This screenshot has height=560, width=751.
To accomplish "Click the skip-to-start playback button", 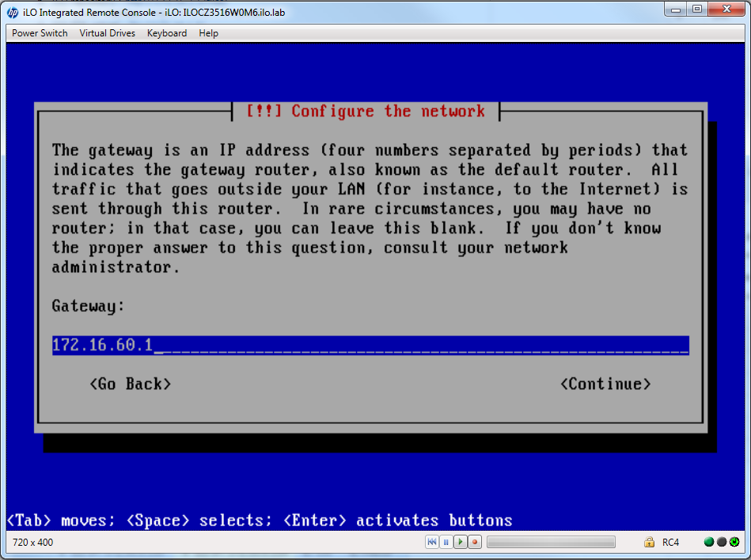I will pos(431,542).
